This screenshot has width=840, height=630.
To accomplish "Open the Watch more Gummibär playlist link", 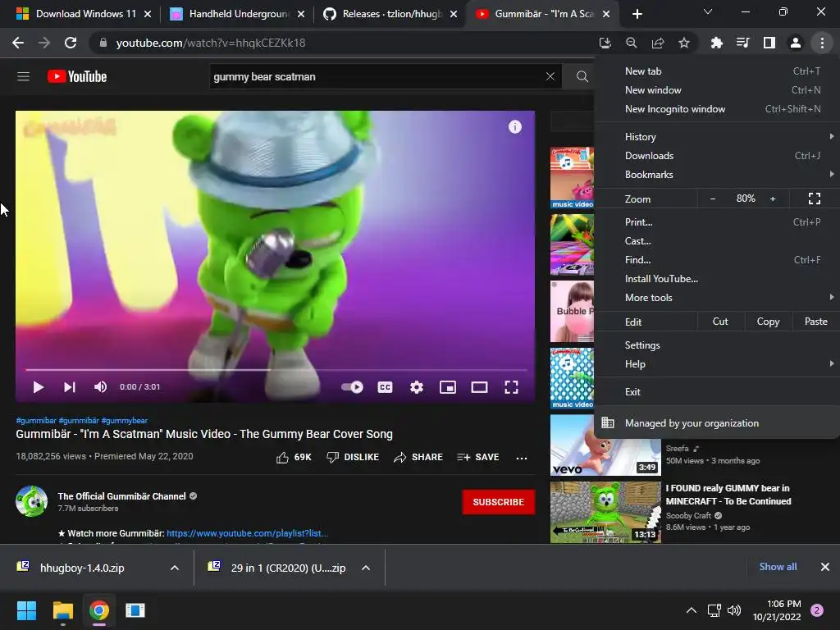I will 247,533.
